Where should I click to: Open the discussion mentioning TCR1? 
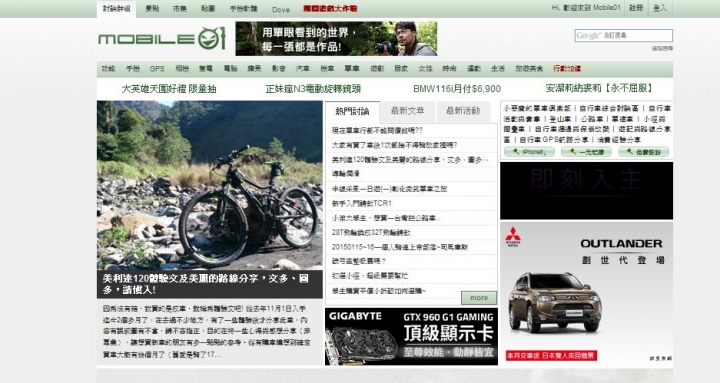(362, 203)
